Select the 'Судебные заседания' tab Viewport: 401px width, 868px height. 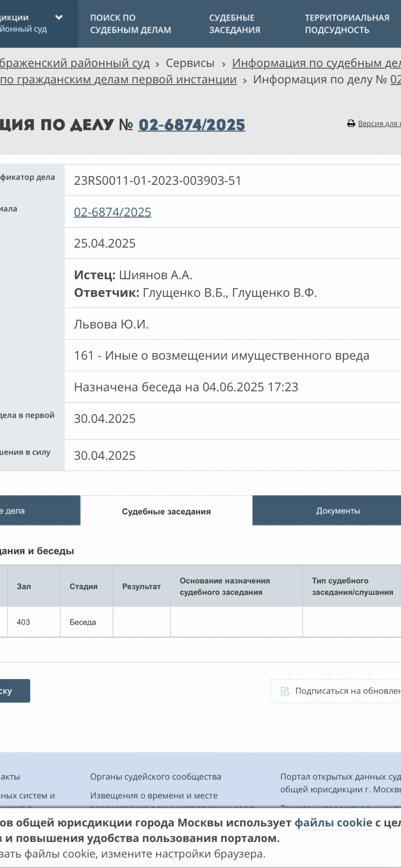(x=166, y=511)
